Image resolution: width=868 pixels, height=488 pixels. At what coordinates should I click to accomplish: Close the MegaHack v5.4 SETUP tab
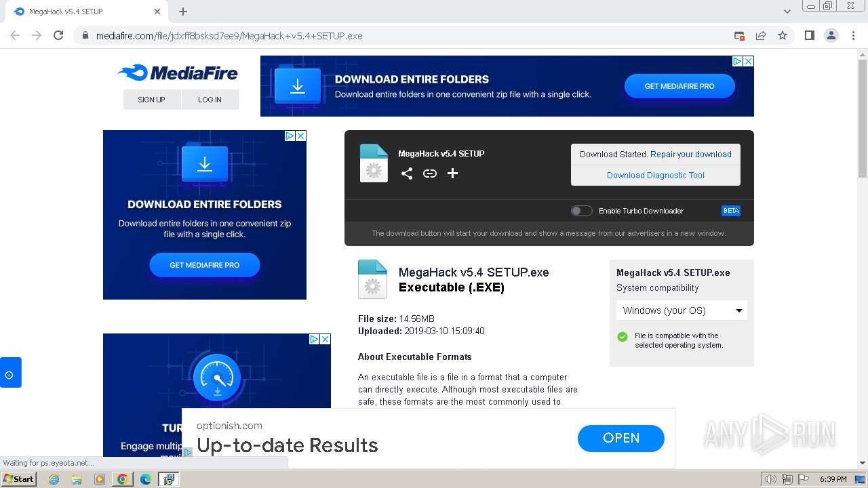point(157,12)
